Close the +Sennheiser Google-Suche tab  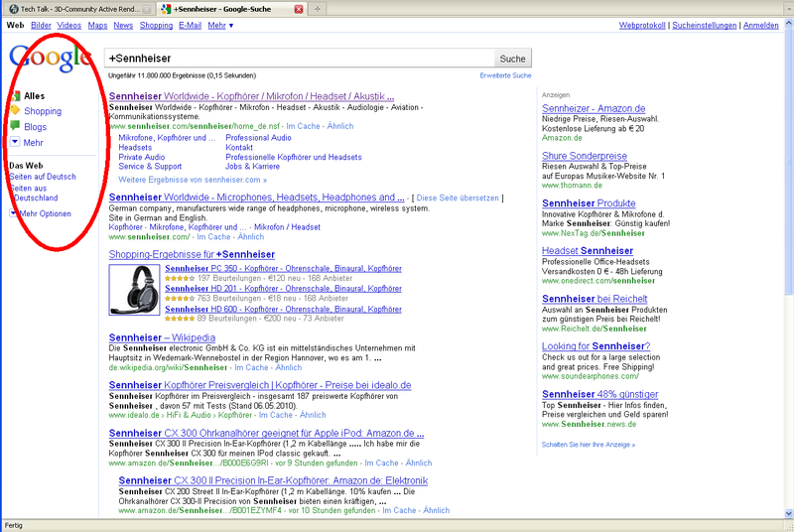point(299,9)
